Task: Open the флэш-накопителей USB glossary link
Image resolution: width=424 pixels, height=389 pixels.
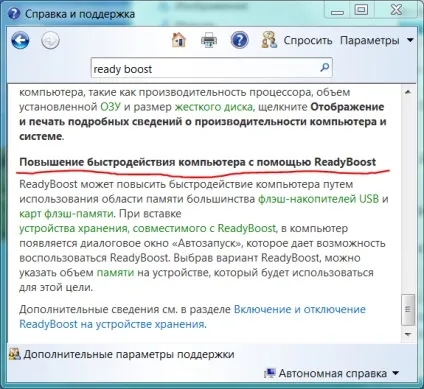Action: click(319, 199)
